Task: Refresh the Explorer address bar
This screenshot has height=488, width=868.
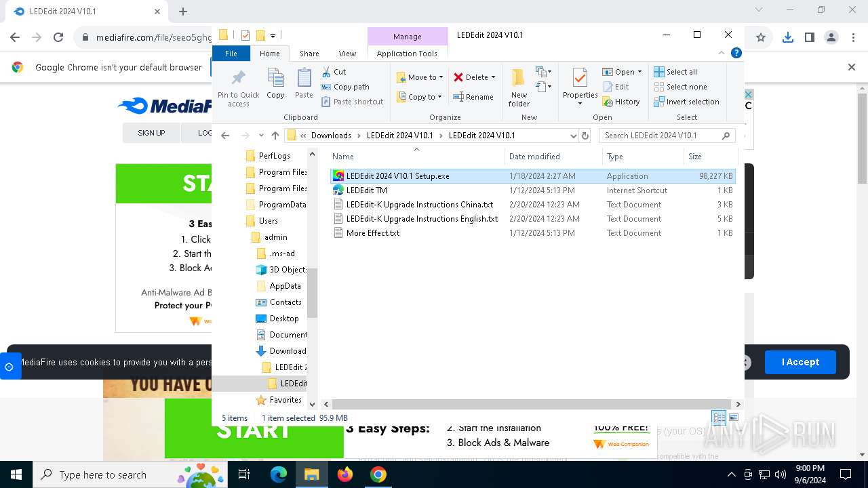Action: [586, 136]
